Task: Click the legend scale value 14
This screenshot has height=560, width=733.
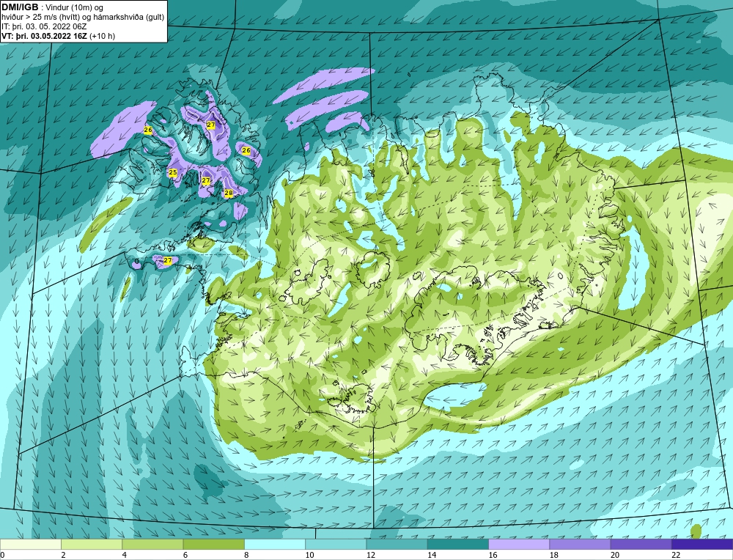Action: point(432,555)
